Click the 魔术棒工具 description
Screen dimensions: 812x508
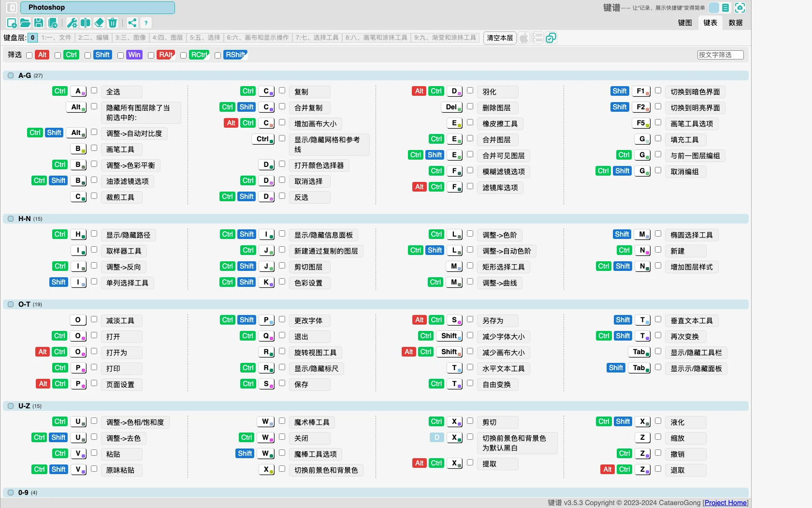pos(312,422)
